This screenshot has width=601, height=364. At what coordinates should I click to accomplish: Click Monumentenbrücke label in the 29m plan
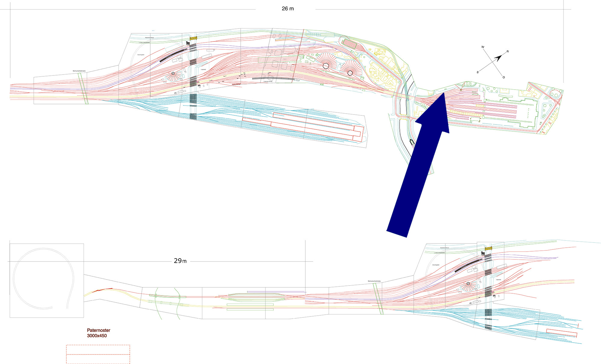(x=374, y=281)
